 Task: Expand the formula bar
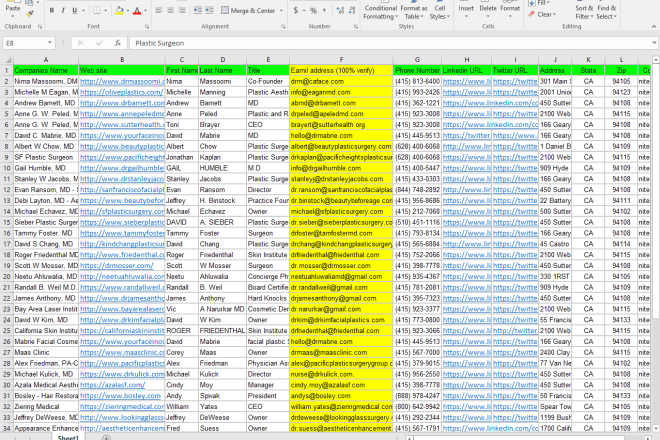(654, 43)
